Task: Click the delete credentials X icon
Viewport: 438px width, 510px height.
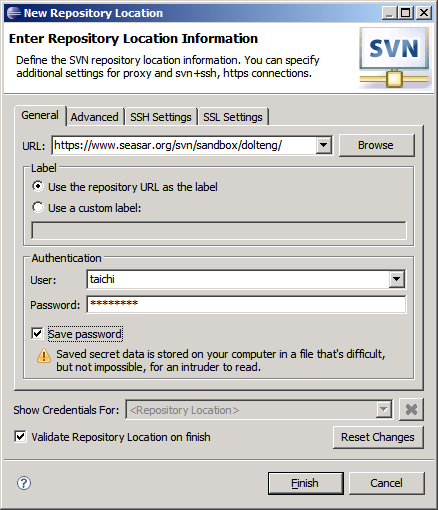Action: tap(411, 409)
